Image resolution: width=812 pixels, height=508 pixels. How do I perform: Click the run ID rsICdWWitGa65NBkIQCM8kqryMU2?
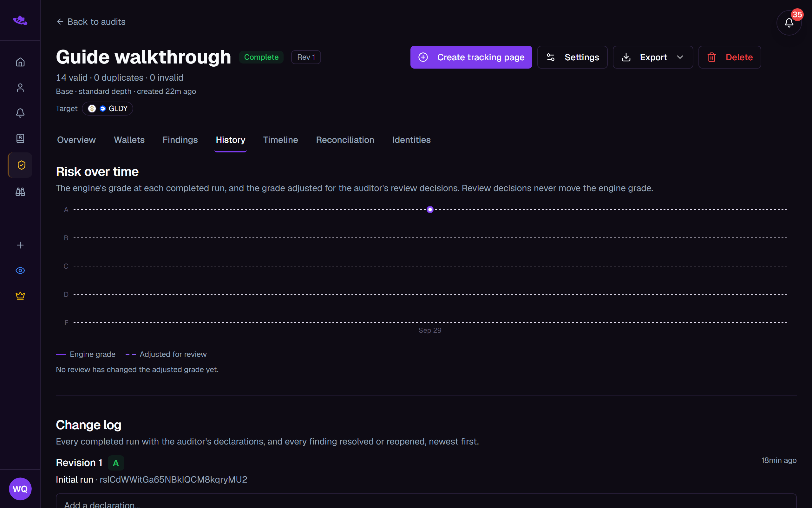point(174,479)
